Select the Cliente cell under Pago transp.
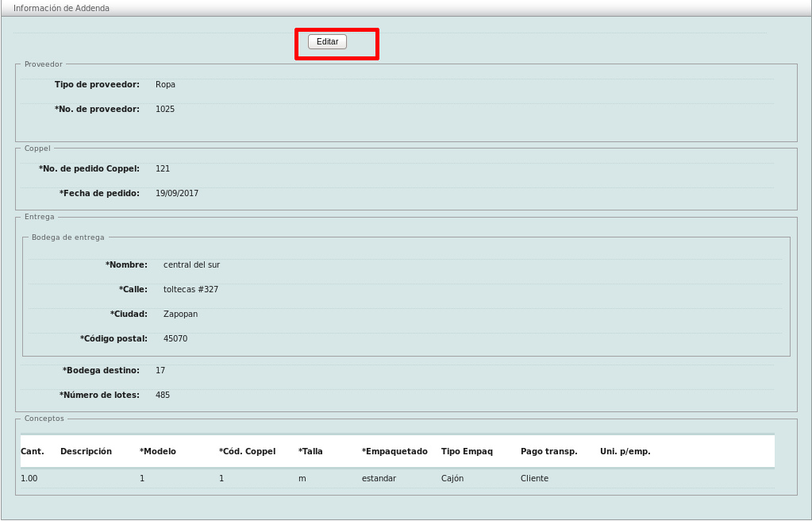Screen dimensions: 812x521 pyautogui.click(x=534, y=478)
